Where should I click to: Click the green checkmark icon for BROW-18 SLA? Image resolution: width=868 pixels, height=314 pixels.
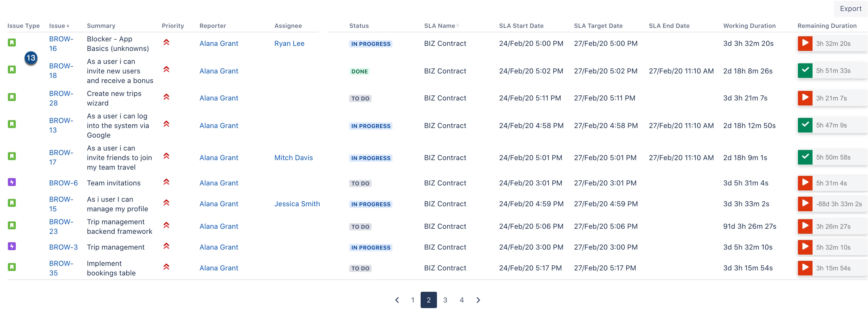click(805, 70)
